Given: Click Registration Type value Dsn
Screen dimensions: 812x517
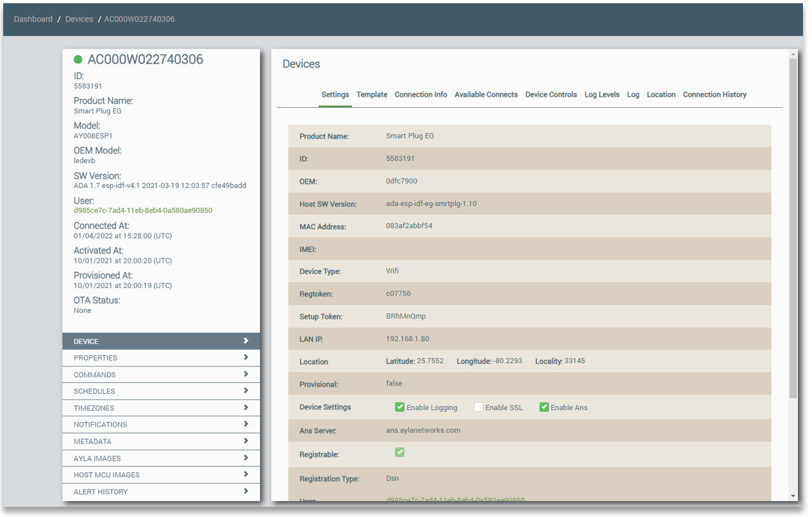Looking at the screenshot, I should pos(392,479).
